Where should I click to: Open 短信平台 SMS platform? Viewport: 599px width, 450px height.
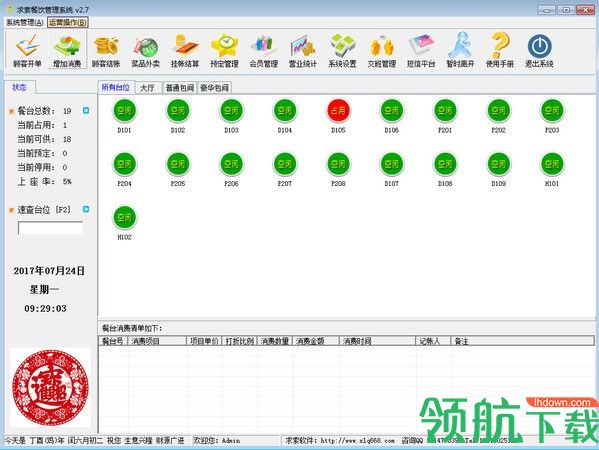(421, 51)
